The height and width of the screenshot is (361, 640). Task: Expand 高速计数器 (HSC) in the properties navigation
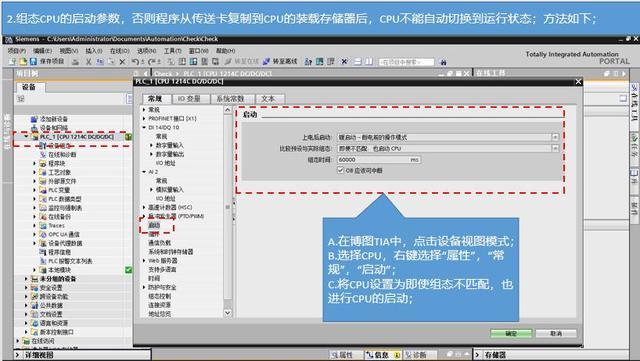pos(144,207)
